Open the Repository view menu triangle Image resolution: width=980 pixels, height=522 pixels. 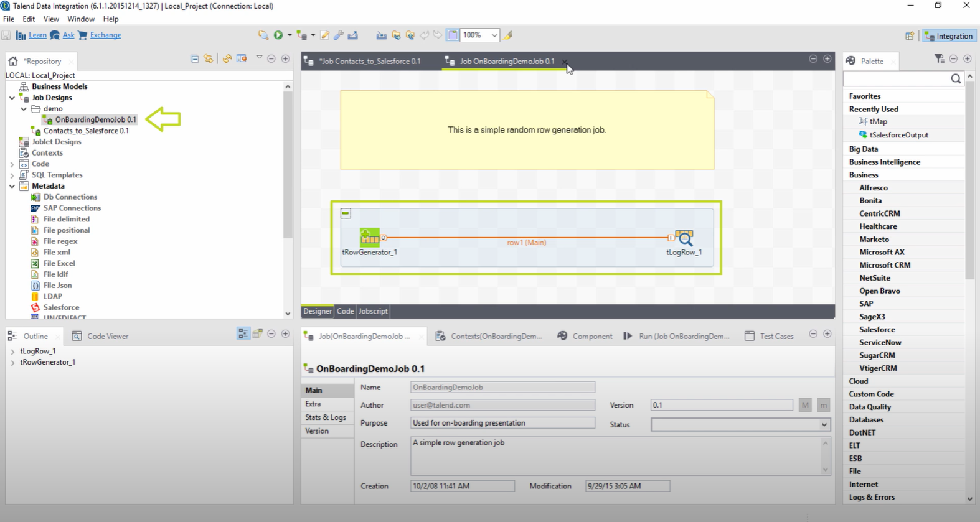259,58
